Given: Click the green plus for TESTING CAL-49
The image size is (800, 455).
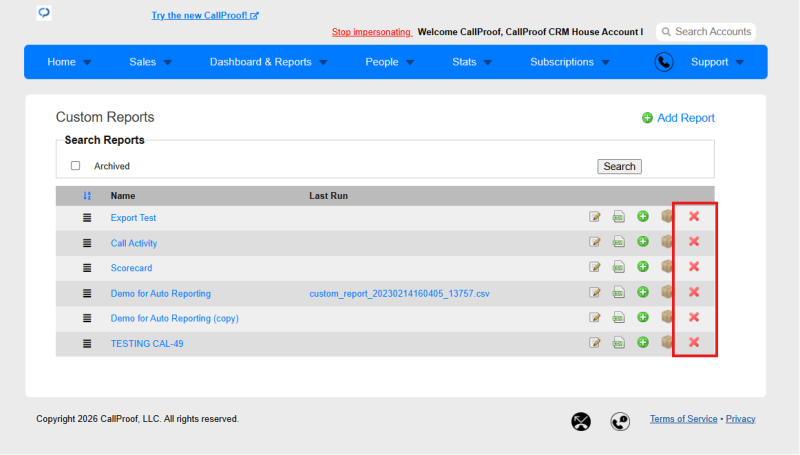Looking at the screenshot, I should click(643, 342).
